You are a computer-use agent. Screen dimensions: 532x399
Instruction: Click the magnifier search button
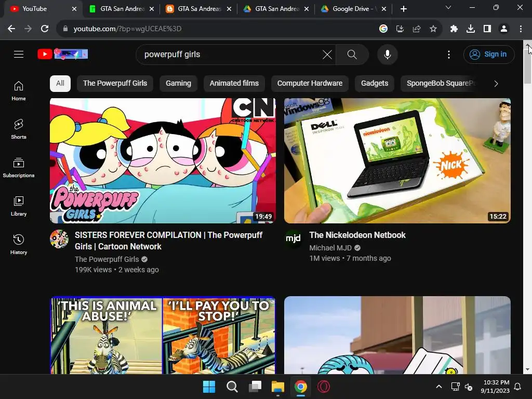(352, 54)
